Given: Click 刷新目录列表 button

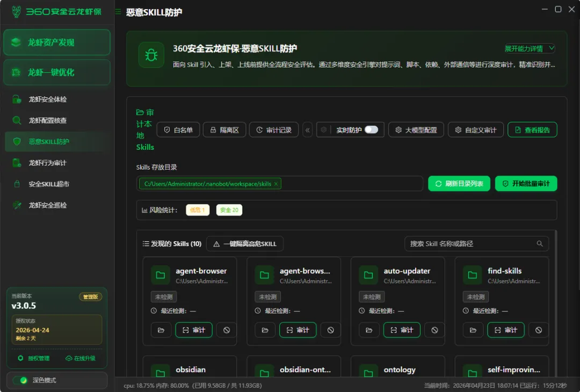Looking at the screenshot, I should [x=459, y=184].
